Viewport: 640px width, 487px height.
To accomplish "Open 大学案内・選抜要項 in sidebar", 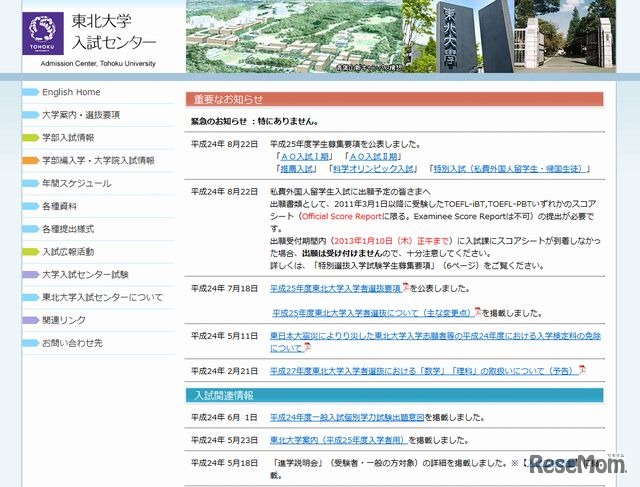I will point(81,115).
